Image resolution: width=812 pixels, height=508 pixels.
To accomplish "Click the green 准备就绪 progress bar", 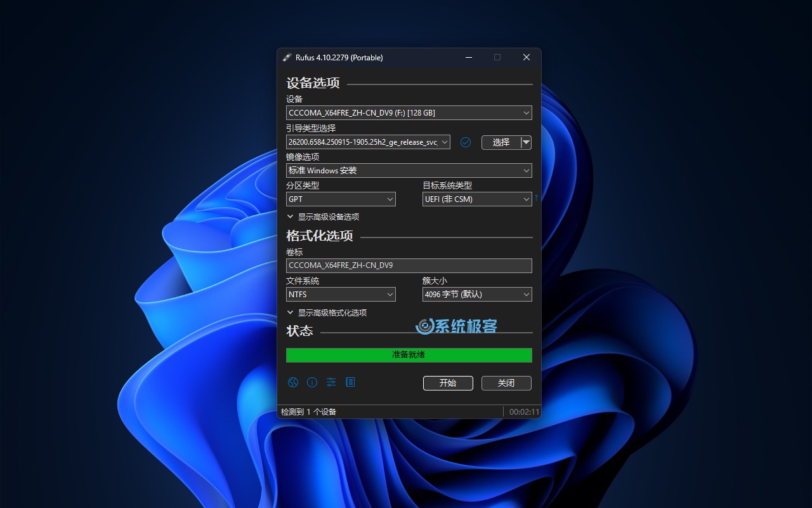I will pyautogui.click(x=409, y=355).
